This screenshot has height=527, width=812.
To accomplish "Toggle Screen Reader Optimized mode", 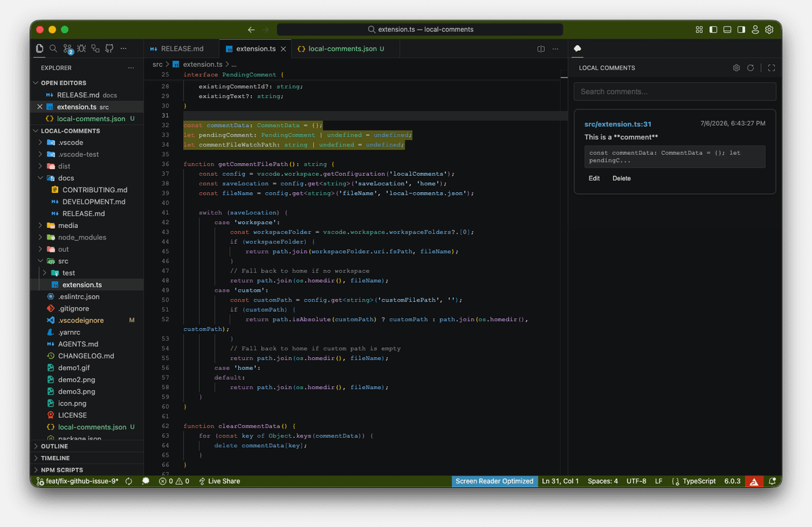I will (495, 481).
